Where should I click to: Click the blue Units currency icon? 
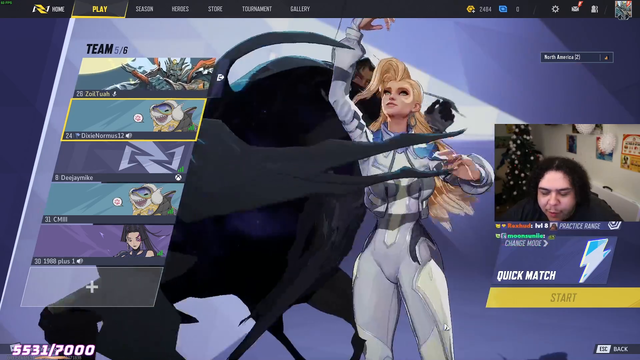(503, 9)
